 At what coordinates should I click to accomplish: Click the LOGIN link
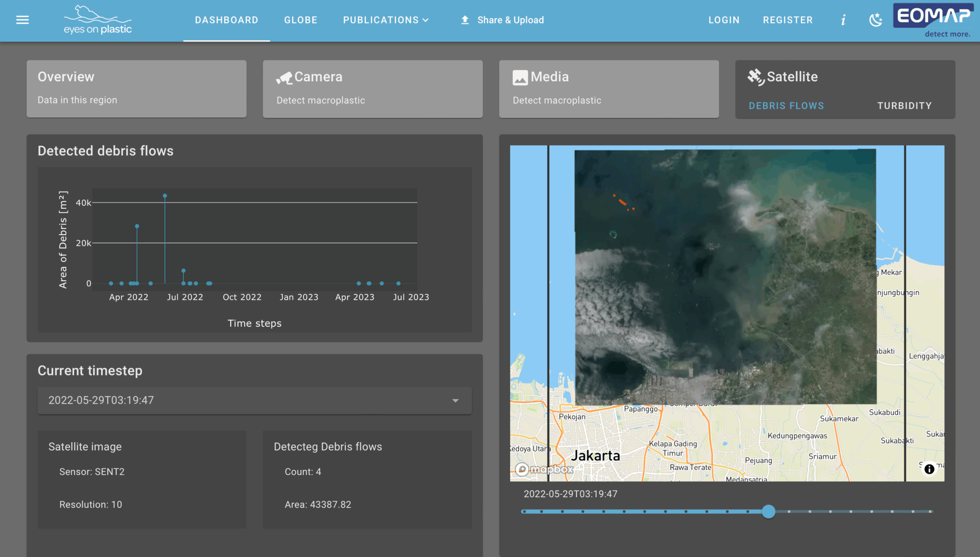tap(724, 20)
